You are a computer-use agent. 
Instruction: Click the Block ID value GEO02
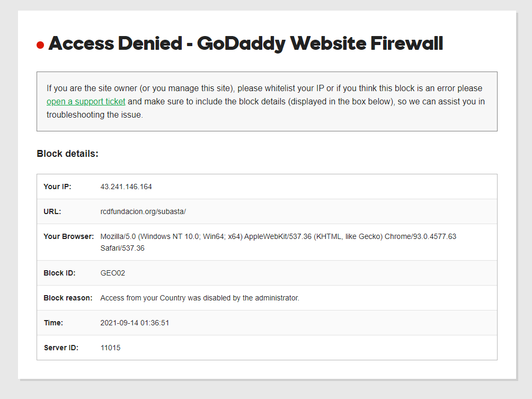click(x=113, y=273)
